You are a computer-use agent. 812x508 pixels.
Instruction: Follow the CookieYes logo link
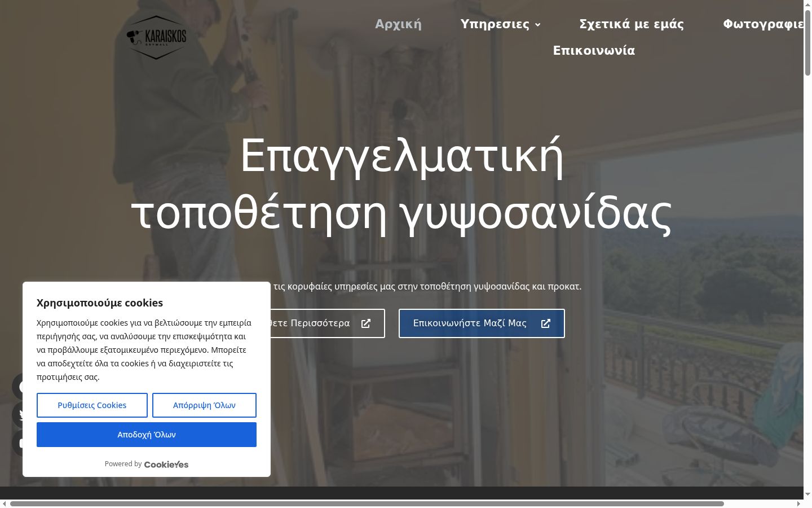(166, 465)
